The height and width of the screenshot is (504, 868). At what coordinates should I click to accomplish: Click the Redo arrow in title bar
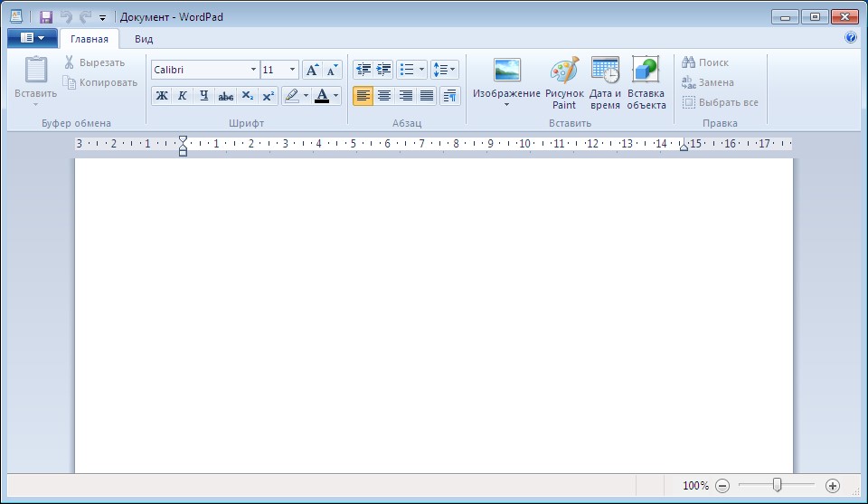click(85, 16)
